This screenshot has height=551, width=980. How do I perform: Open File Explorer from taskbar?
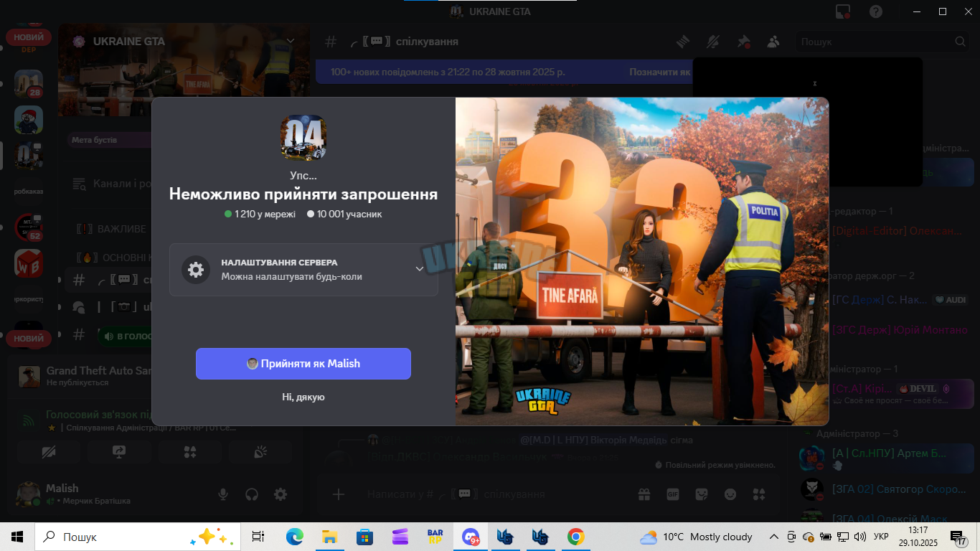point(329,537)
